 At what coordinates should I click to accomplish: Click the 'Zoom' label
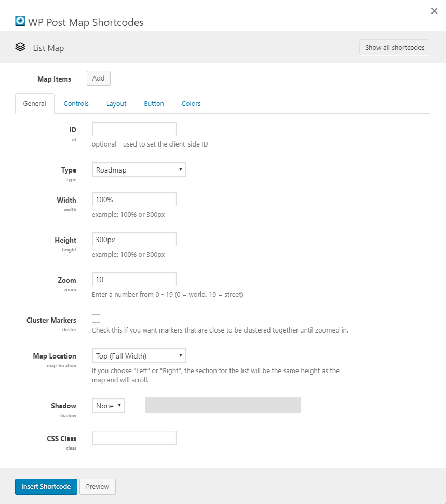[x=67, y=280]
